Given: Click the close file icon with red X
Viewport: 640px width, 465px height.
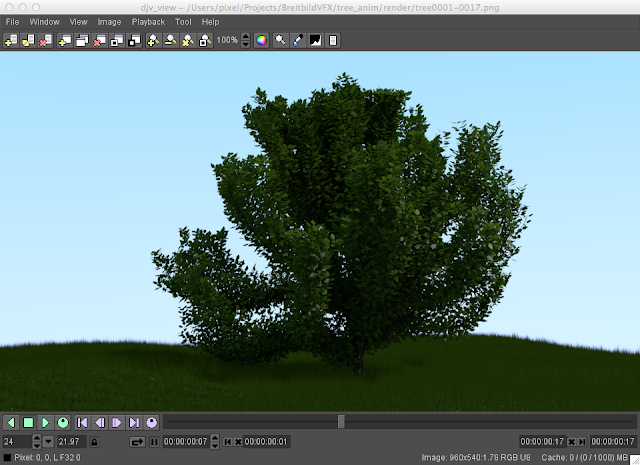Looking at the screenshot, I should (x=45, y=40).
